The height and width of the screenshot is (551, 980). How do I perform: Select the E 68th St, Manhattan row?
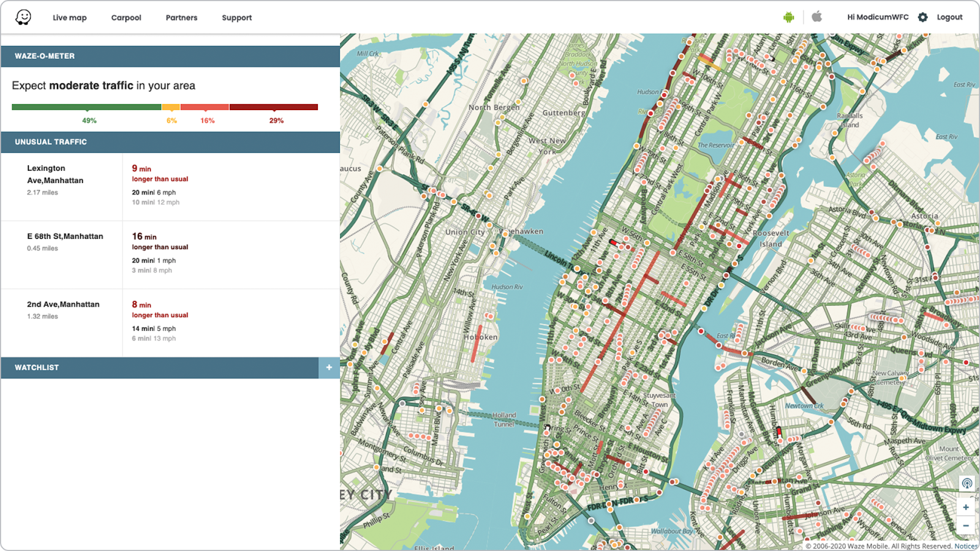170,255
